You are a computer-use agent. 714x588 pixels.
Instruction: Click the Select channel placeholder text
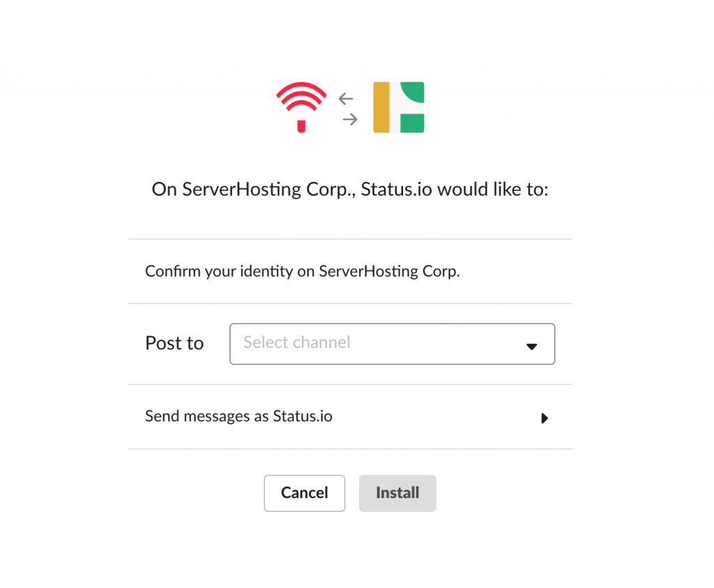297,342
